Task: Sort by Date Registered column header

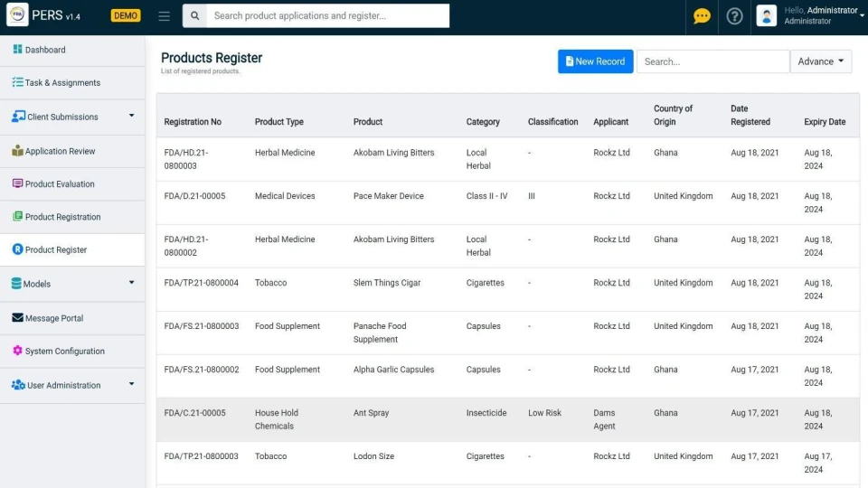Action: 750,115
